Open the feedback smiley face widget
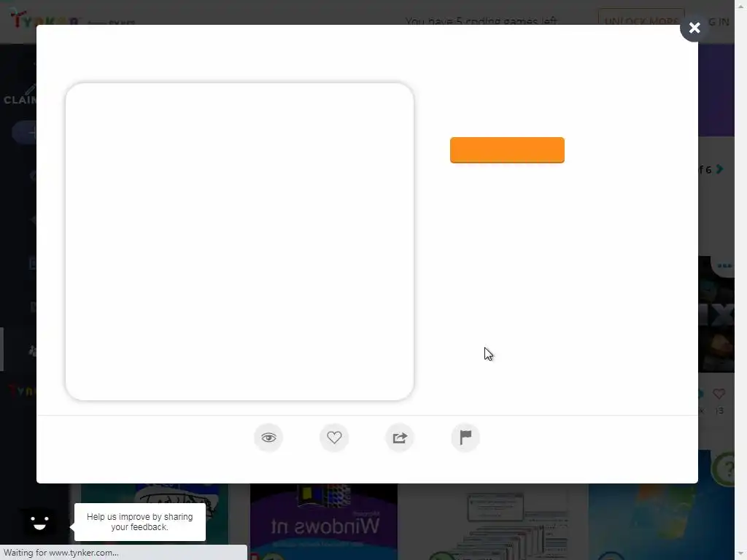 (39, 523)
